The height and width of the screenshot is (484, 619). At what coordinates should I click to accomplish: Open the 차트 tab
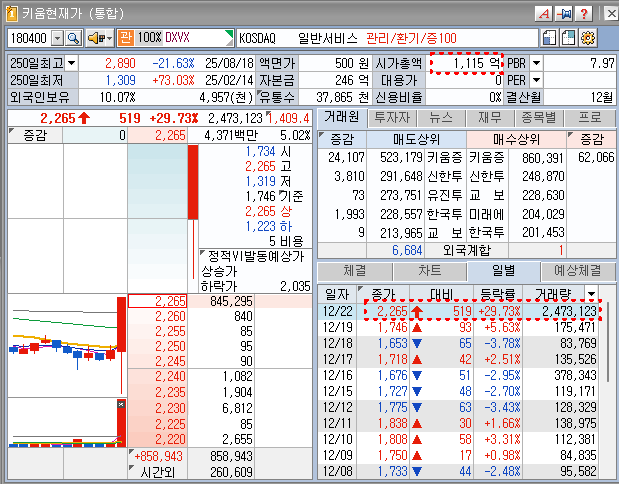point(430,271)
